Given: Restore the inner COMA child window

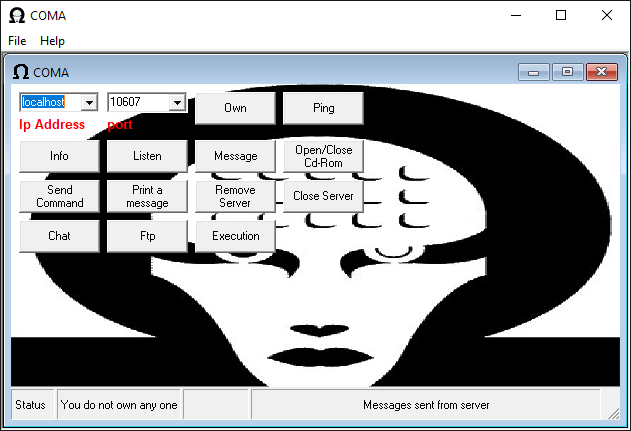Looking at the screenshot, I should (x=567, y=72).
